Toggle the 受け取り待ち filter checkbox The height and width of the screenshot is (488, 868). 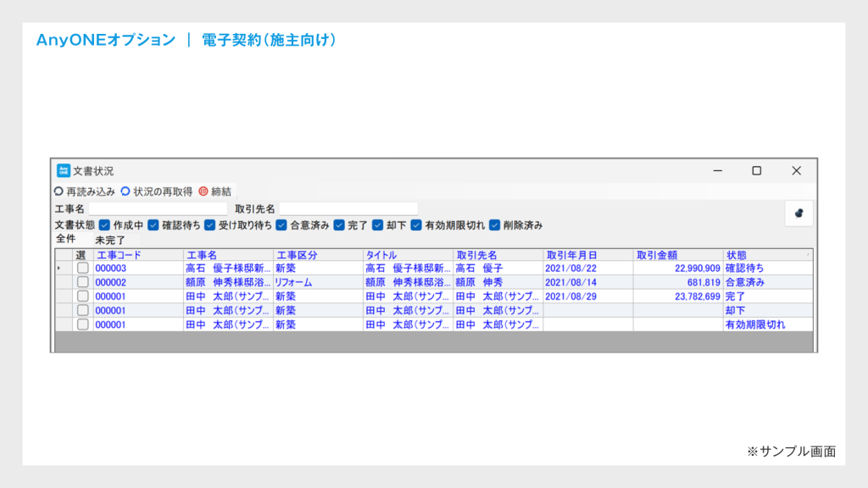(208, 225)
